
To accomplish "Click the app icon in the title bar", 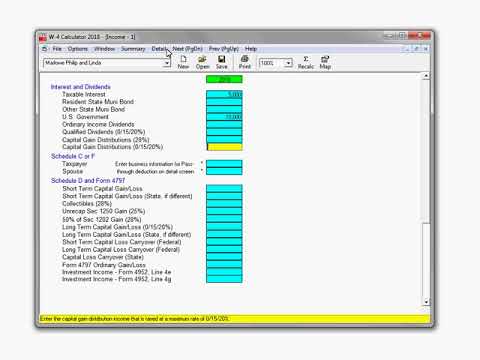I will click(x=43, y=37).
